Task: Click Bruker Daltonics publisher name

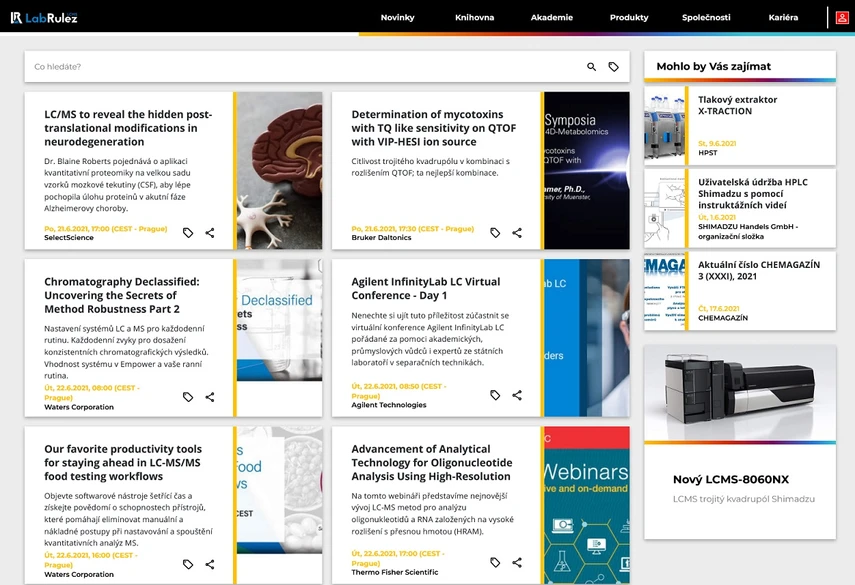Action: pos(381,238)
